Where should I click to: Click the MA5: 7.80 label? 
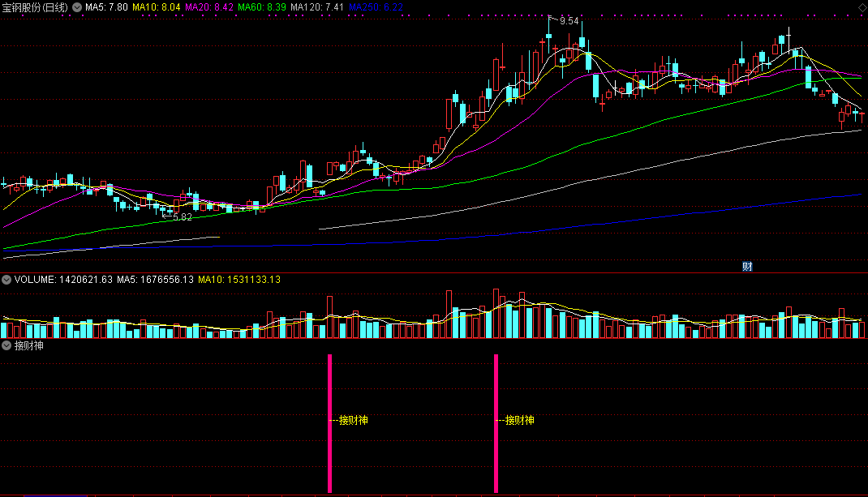coord(106,8)
